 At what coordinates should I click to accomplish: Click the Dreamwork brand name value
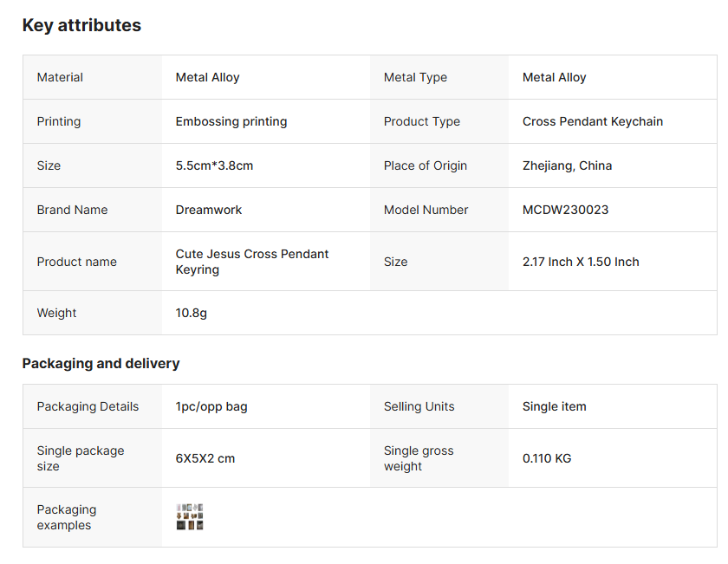pyautogui.click(x=209, y=210)
